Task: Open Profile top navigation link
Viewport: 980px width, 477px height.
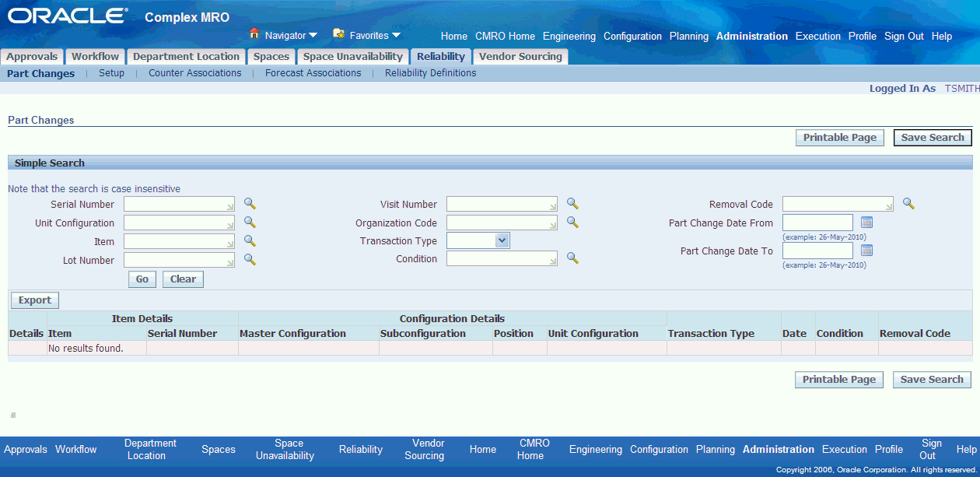Action: [x=863, y=37]
